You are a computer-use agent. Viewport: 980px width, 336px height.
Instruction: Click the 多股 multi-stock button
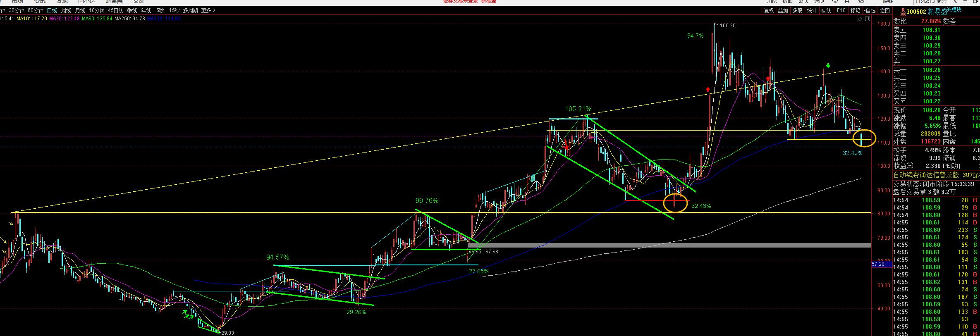tap(798, 10)
